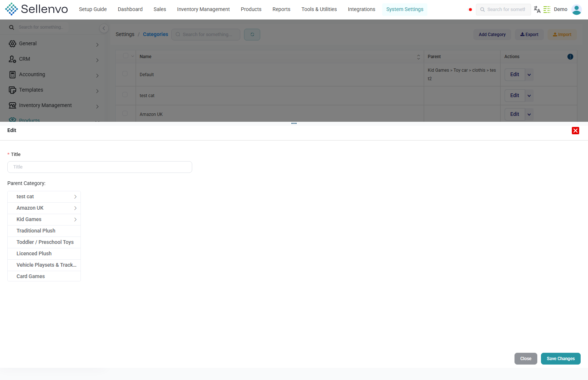
Task: Open the Tools & Utilities menu
Action: click(319, 9)
